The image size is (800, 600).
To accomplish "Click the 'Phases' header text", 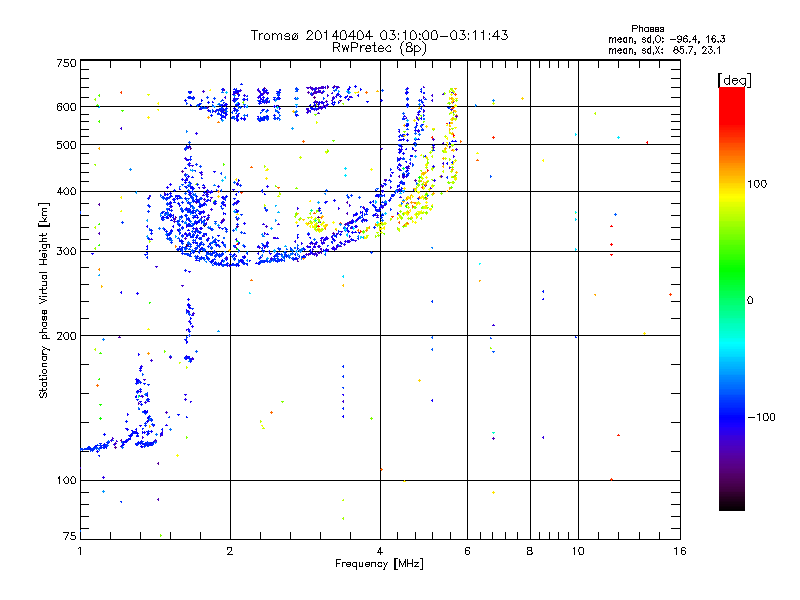I will (x=647, y=29).
